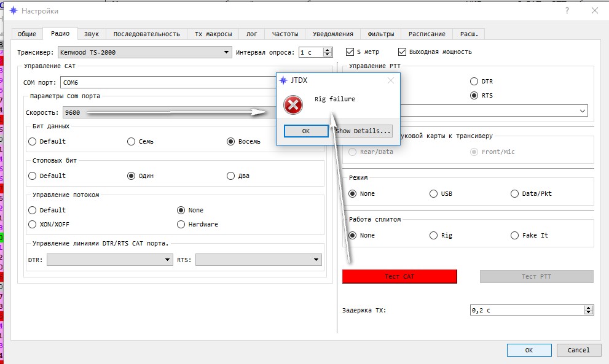Image resolution: width=609 pixels, height=364 pixels.
Task: Click OK in the Rig failure dialog
Action: (305, 131)
